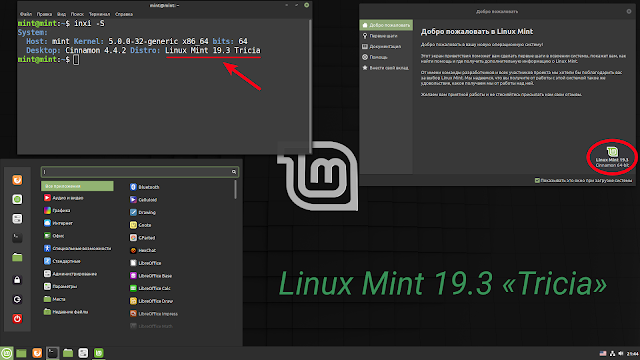
Task: Select the 'Графика' category
Action: pos(57,211)
